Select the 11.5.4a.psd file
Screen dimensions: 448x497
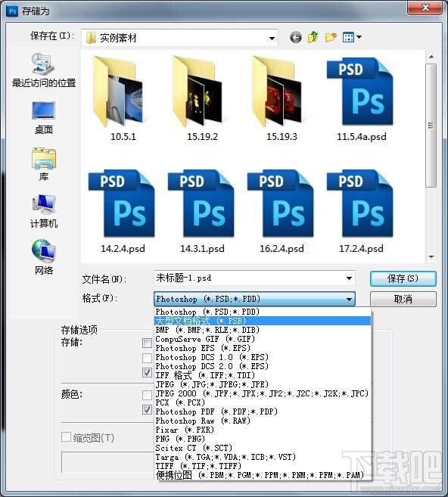pyautogui.click(x=362, y=98)
